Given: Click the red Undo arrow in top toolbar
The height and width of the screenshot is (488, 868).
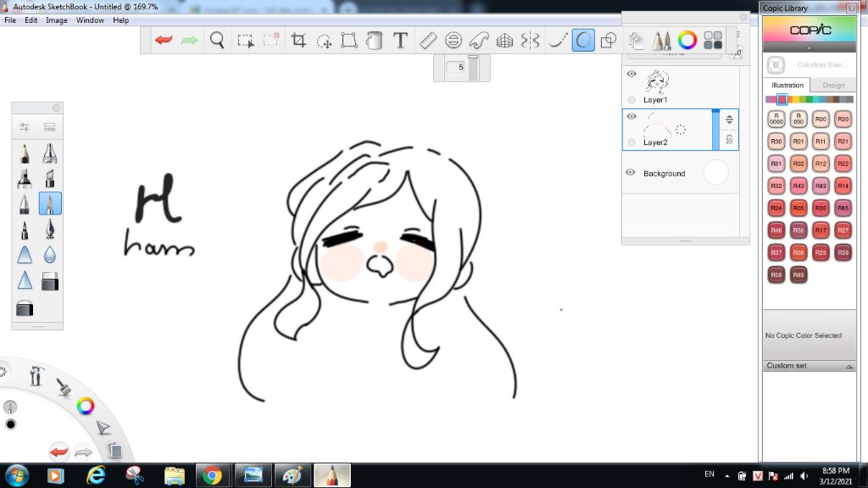Looking at the screenshot, I should [164, 40].
